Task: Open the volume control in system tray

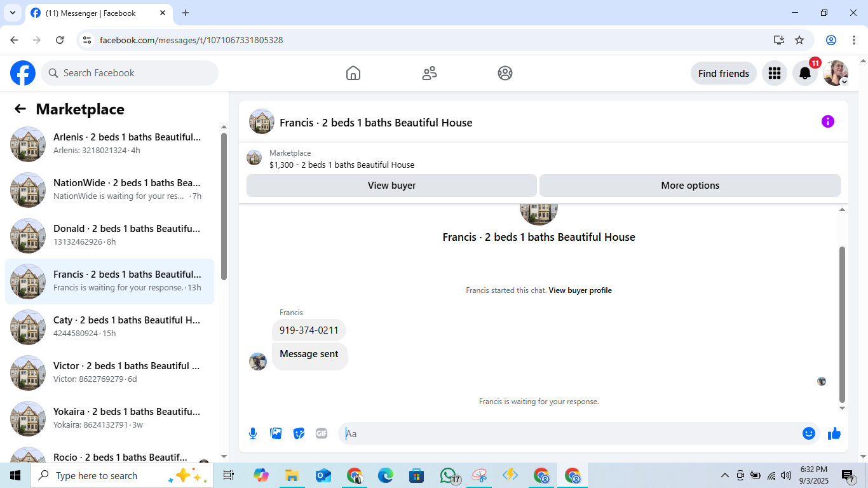Action: click(x=786, y=475)
